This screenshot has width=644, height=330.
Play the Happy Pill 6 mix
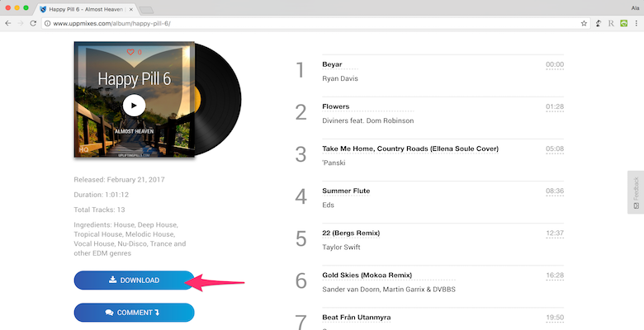pos(134,106)
